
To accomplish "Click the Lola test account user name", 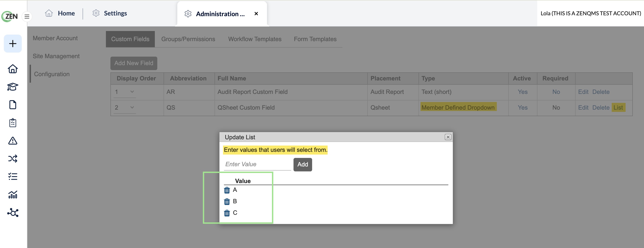I will (x=591, y=13).
